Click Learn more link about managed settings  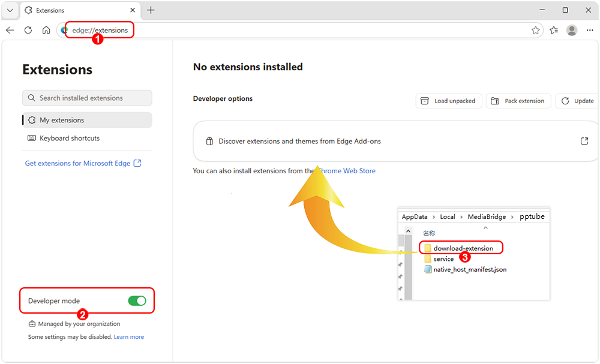[x=129, y=337]
